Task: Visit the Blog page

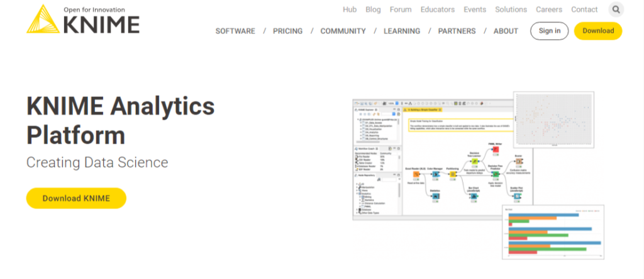Action: point(373,9)
